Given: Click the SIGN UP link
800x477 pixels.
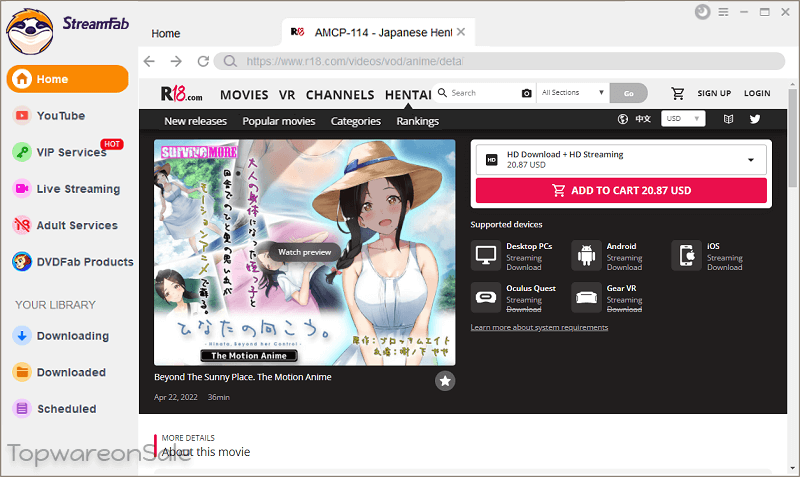Looking at the screenshot, I should click(x=714, y=93).
